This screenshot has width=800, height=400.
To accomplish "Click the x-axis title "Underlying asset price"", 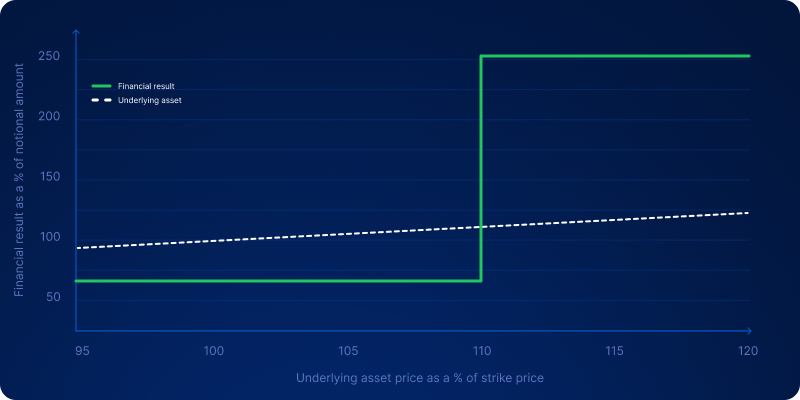I will pos(419,378).
